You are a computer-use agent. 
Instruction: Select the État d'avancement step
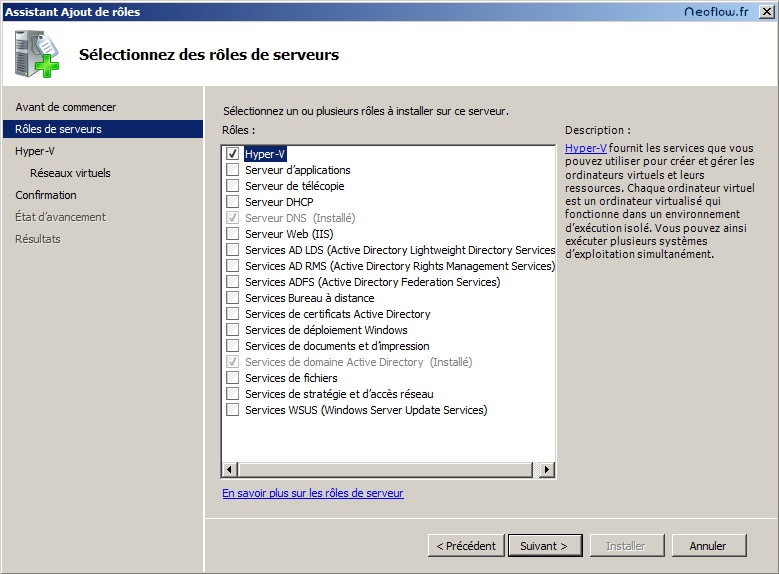click(x=60, y=217)
